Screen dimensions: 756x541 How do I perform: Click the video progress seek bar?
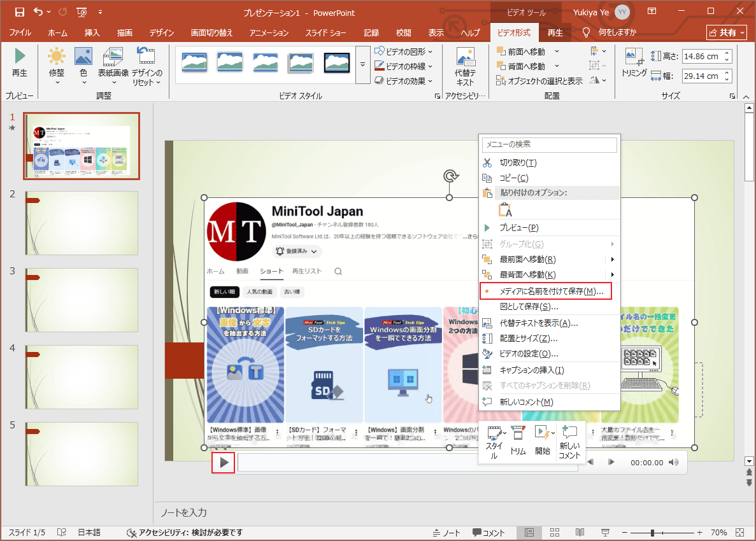pyautogui.click(x=408, y=463)
